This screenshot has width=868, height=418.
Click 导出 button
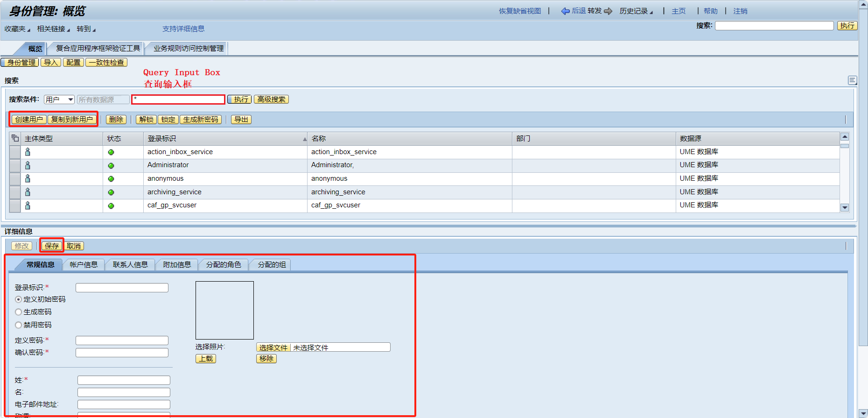click(x=241, y=120)
